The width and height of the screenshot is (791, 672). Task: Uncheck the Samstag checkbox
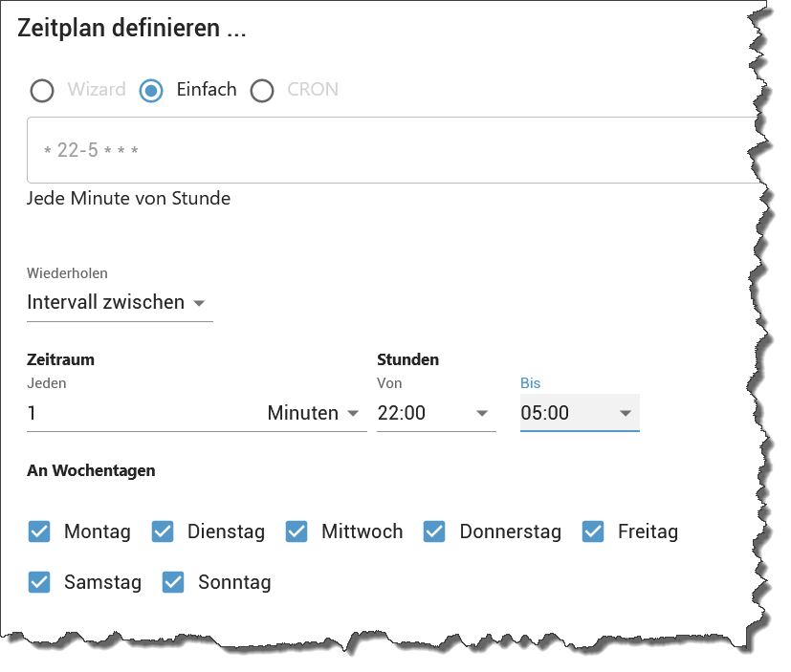click(x=39, y=582)
